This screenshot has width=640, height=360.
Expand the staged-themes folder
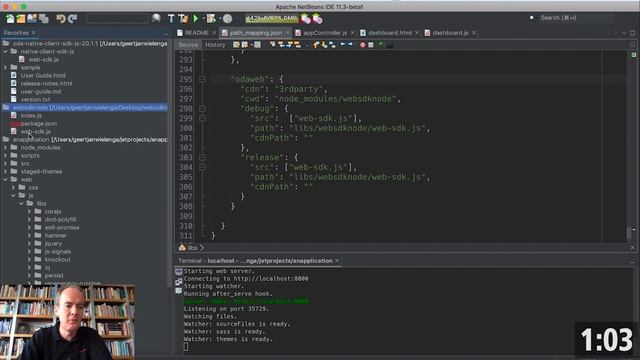[x=5, y=171]
